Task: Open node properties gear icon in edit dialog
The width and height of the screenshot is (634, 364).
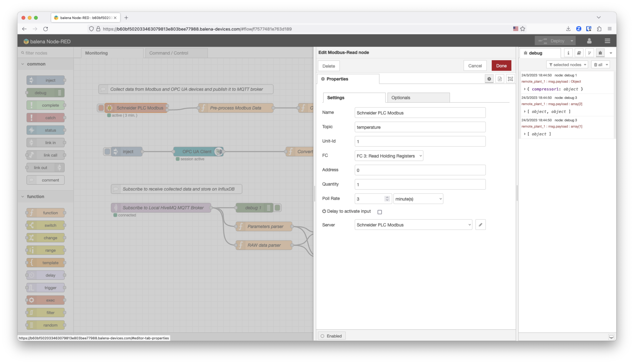Action: point(489,78)
